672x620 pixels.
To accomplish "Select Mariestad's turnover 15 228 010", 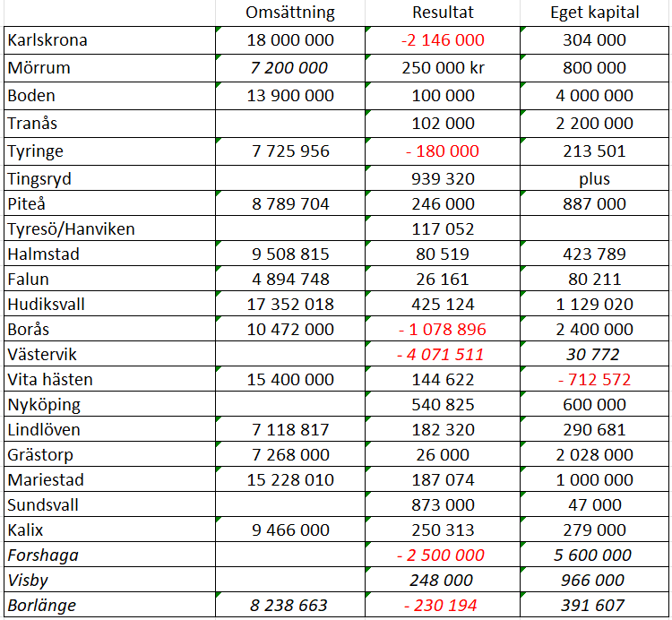I will [x=290, y=479].
